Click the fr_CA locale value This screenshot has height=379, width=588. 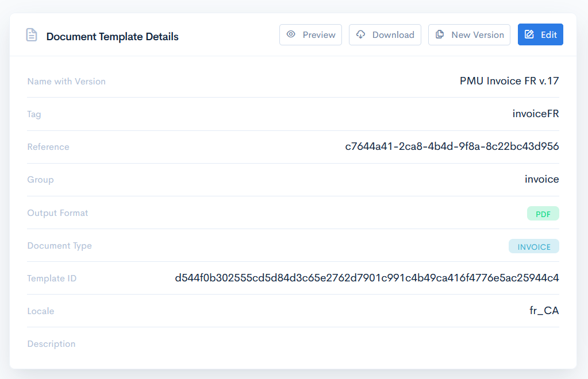(x=544, y=311)
